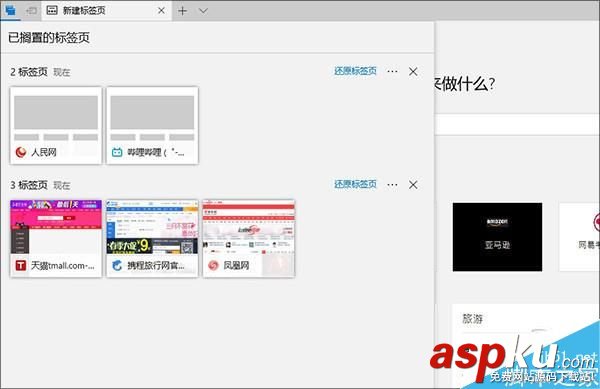Open the 哔哩哔哩 set-aside tab

[x=152, y=125]
